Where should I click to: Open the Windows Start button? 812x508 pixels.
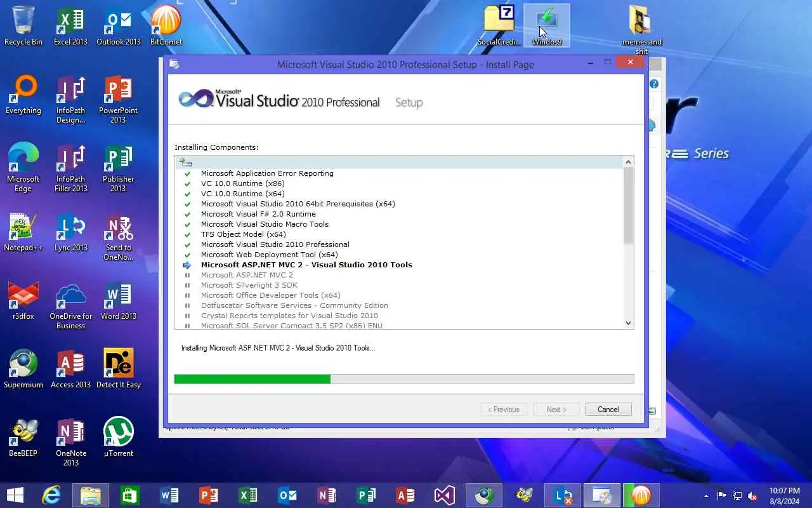[x=15, y=495]
